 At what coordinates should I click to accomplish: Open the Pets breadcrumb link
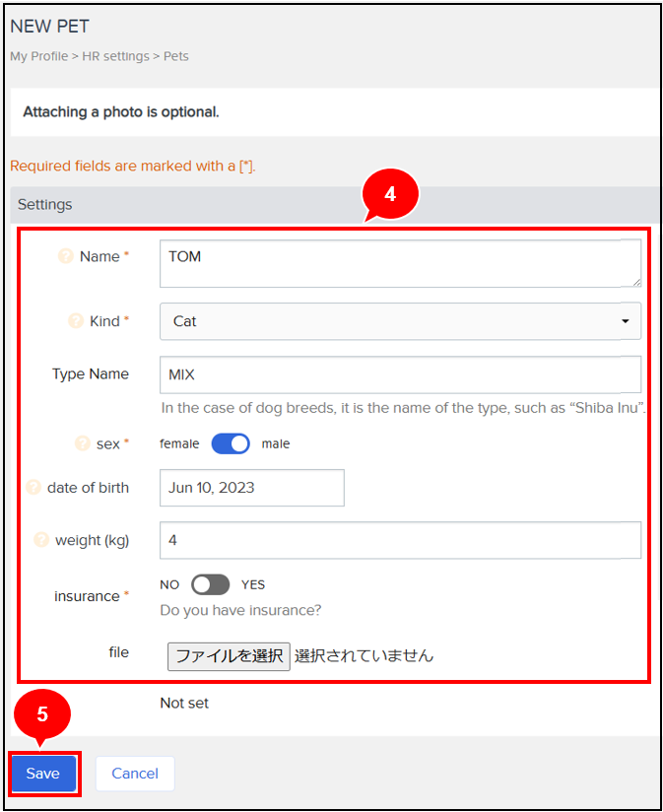176,56
